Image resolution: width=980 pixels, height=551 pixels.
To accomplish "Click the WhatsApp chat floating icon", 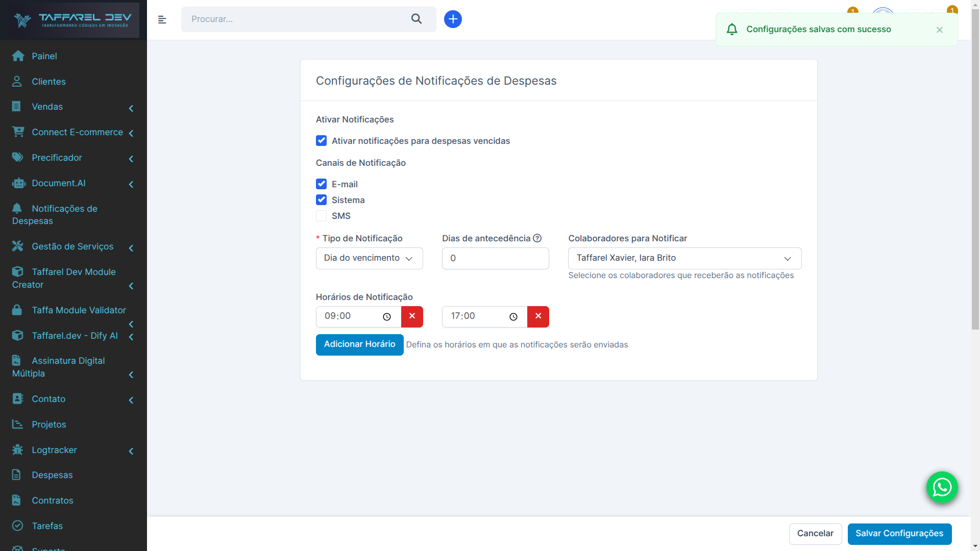I will click(942, 487).
